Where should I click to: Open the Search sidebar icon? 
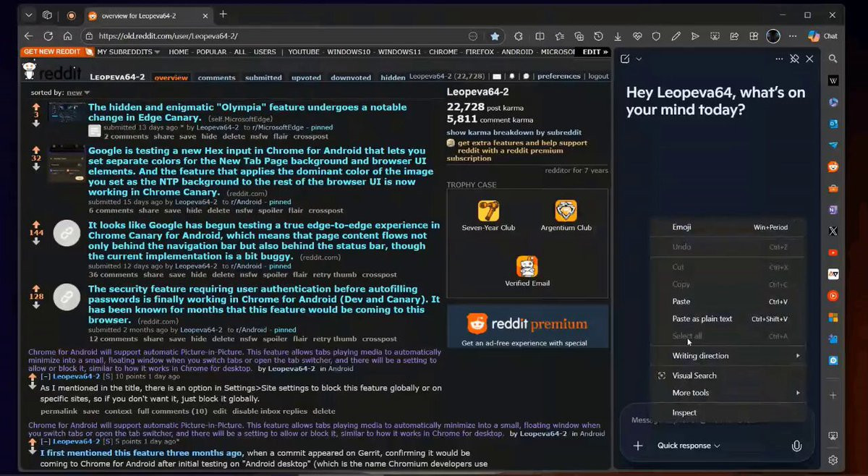click(x=833, y=59)
